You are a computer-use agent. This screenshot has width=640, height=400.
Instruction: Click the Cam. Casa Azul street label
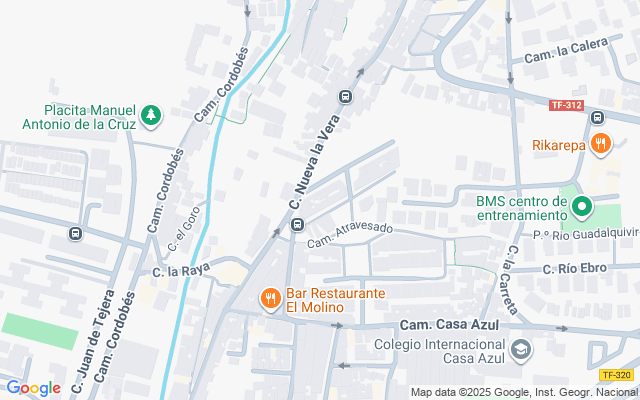449,325
